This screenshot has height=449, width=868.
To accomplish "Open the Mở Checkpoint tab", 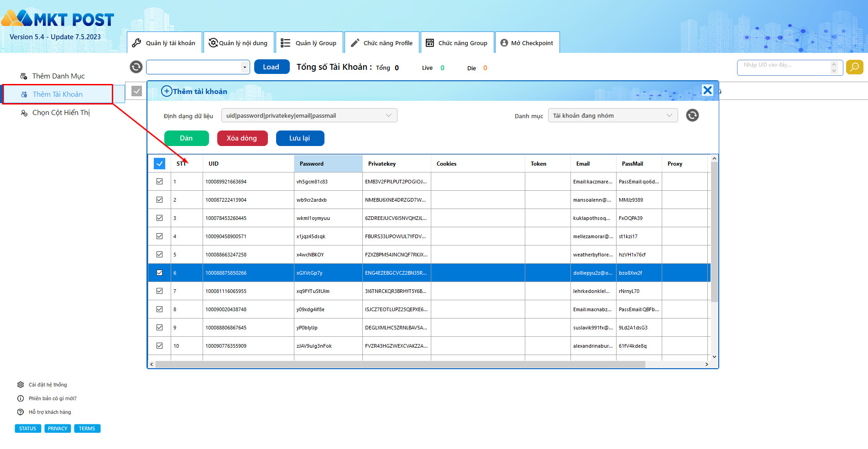I will (527, 42).
